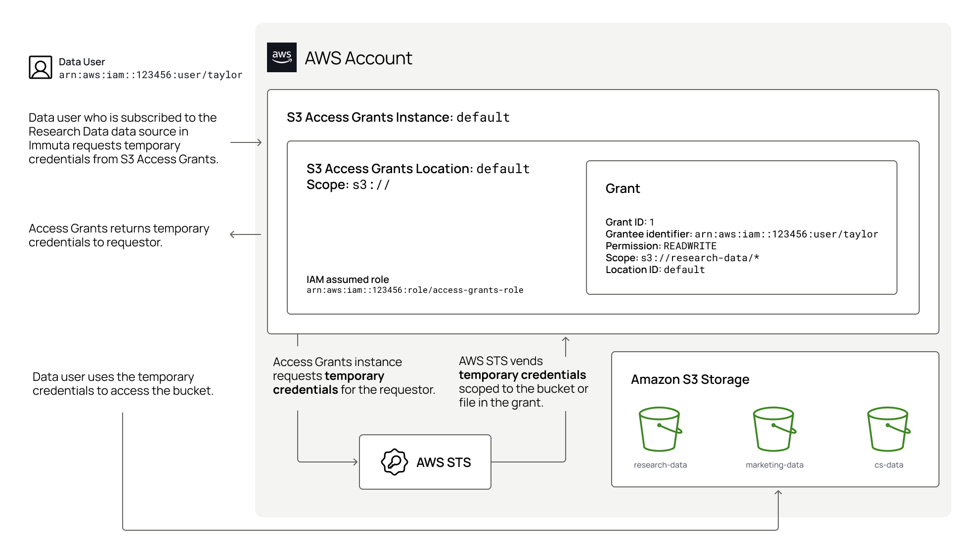Click the AWS logo icon

click(x=281, y=57)
